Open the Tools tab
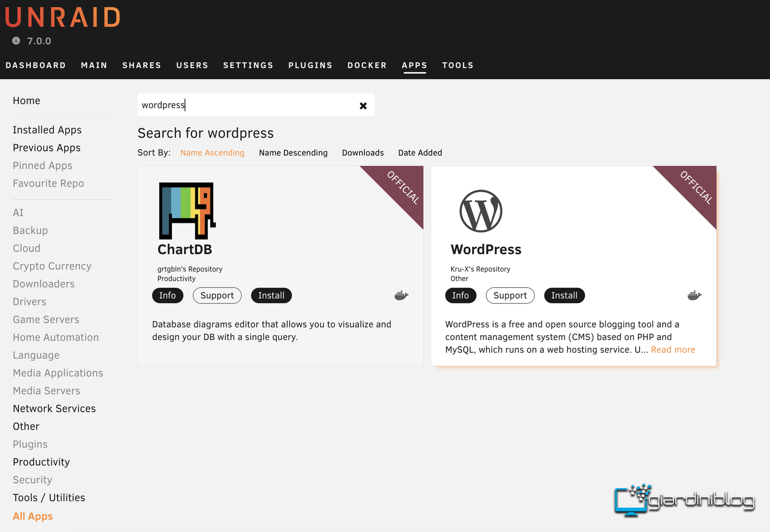 [458, 65]
